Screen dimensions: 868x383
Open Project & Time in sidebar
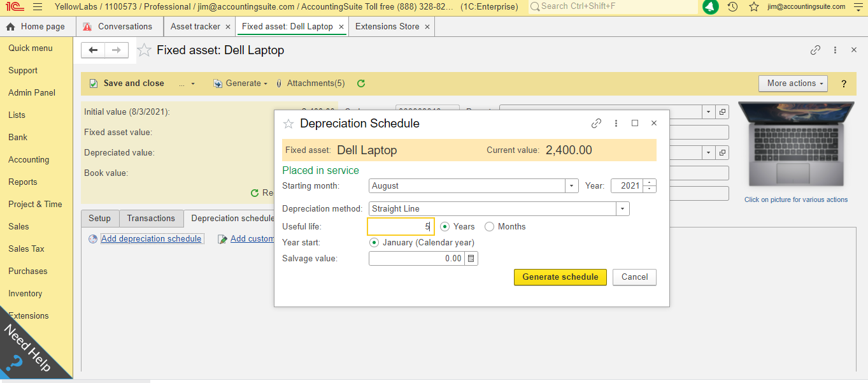tap(35, 205)
